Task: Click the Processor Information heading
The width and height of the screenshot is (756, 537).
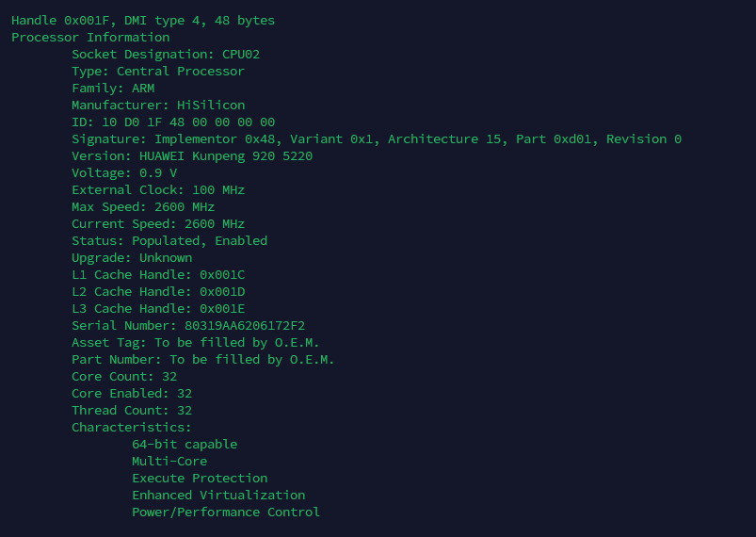Action: click(x=90, y=37)
